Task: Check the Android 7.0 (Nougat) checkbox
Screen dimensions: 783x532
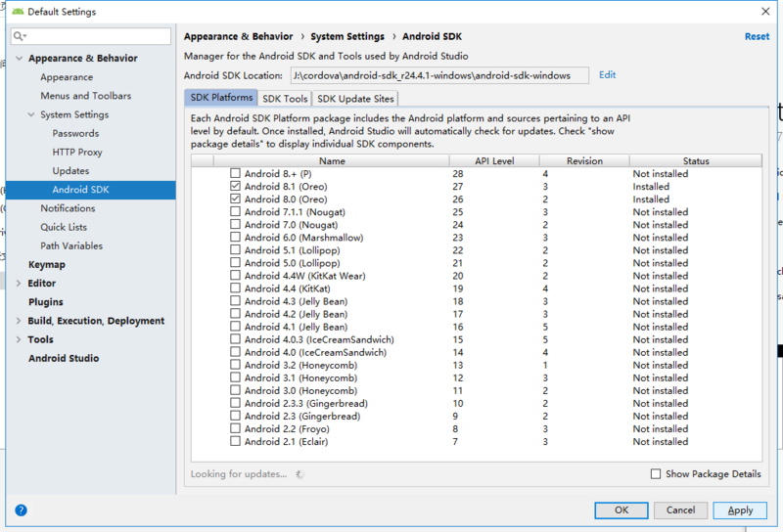Action: click(235, 224)
